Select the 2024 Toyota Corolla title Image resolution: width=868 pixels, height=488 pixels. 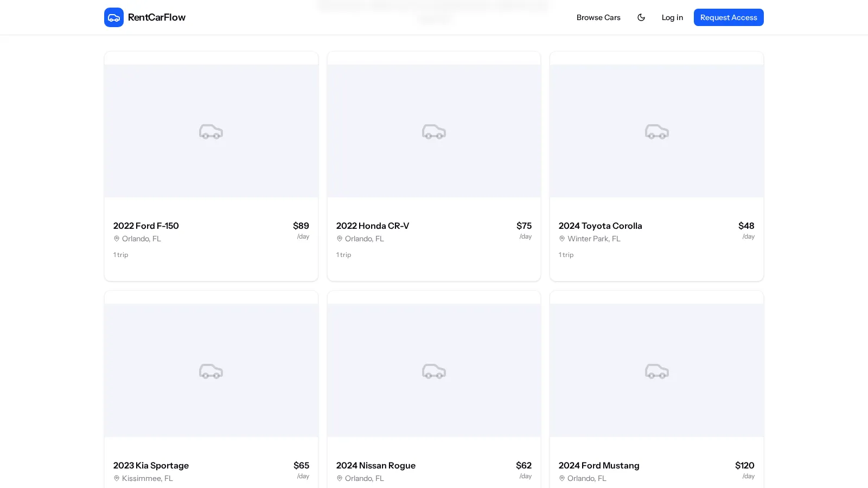(601, 226)
